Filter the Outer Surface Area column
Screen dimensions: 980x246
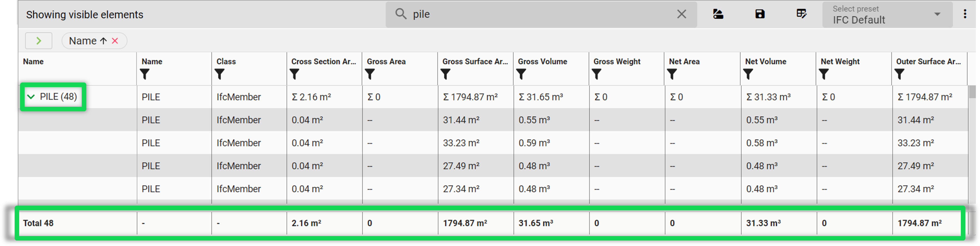[899, 74]
